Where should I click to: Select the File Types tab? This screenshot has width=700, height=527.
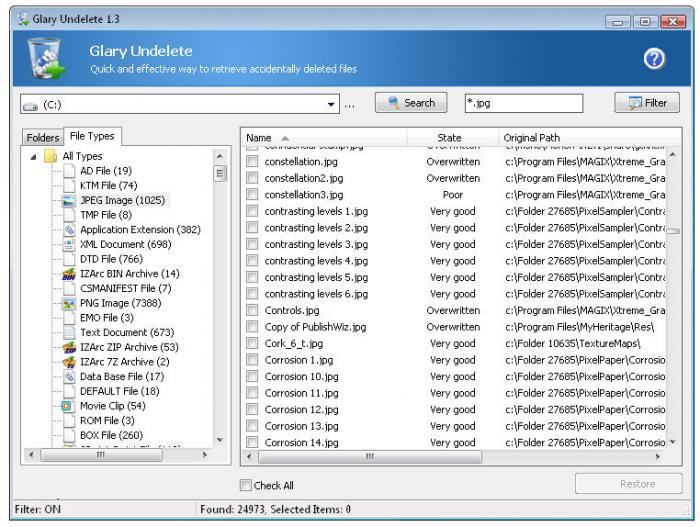tap(91, 136)
